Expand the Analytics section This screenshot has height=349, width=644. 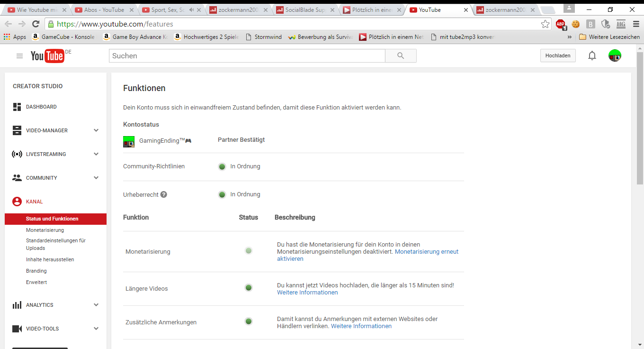[x=96, y=305]
